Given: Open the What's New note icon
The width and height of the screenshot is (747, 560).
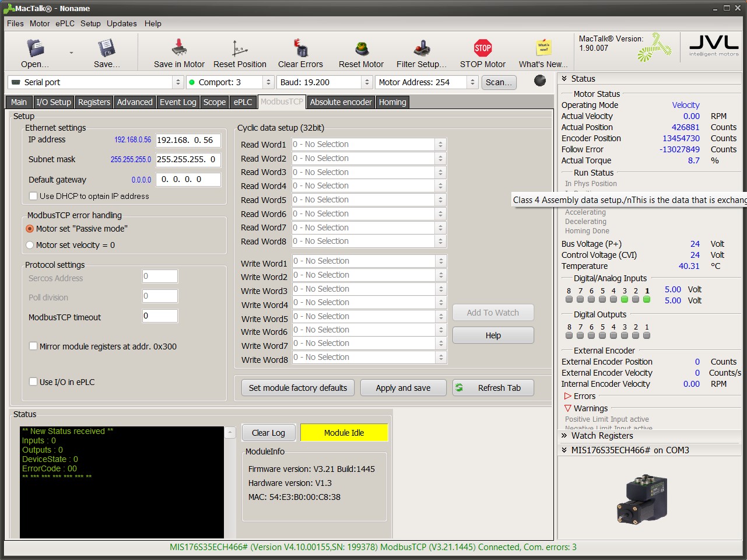Looking at the screenshot, I should pyautogui.click(x=543, y=48).
